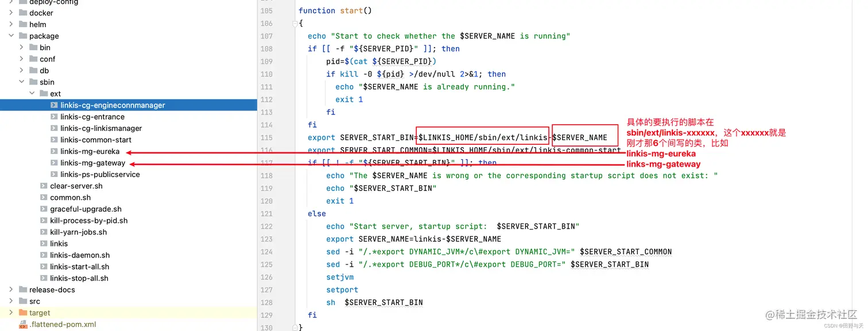
Task: Select the conf folder label
Action: pyautogui.click(x=48, y=59)
